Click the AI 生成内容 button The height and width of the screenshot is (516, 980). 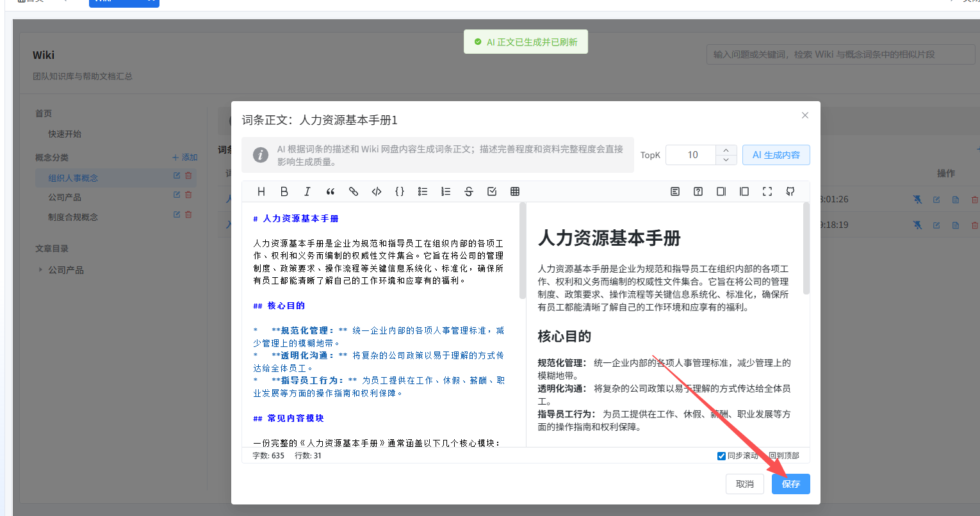776,155
